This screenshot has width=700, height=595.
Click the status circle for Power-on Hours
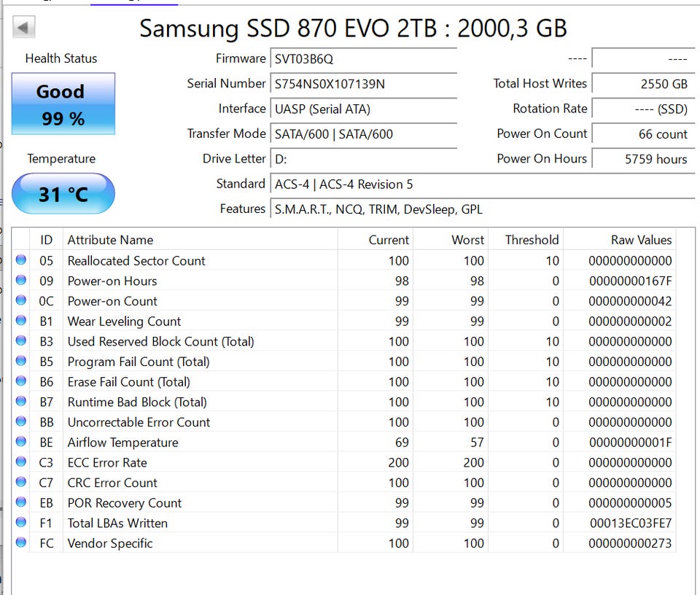(x=20, y=280)
